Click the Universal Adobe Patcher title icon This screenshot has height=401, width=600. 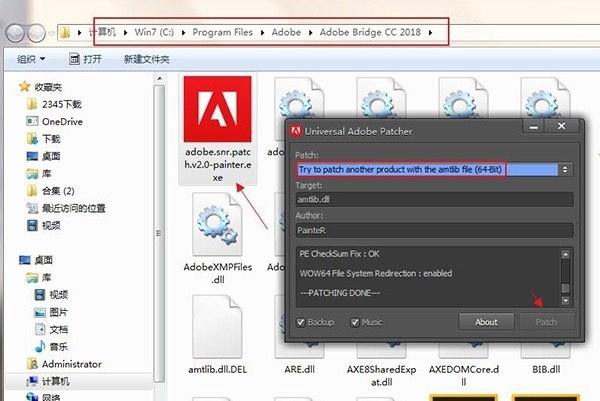click(x=296, y=131)
